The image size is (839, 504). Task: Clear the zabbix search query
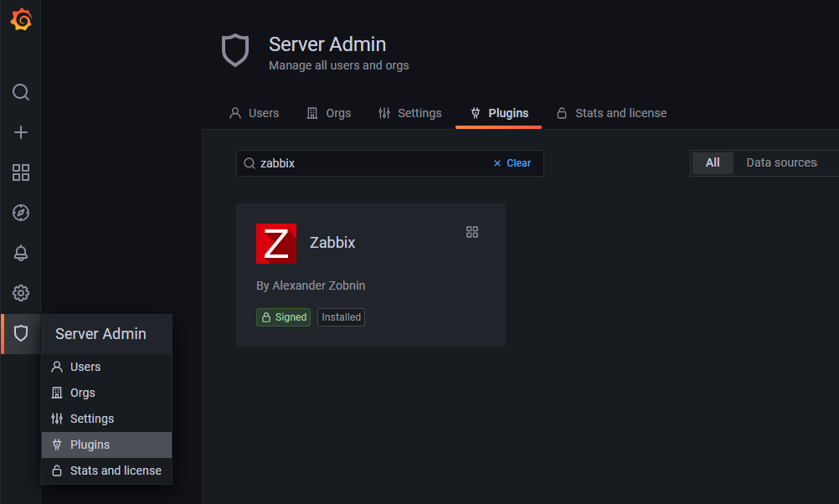pyautogui.click(x=512, y=163)
